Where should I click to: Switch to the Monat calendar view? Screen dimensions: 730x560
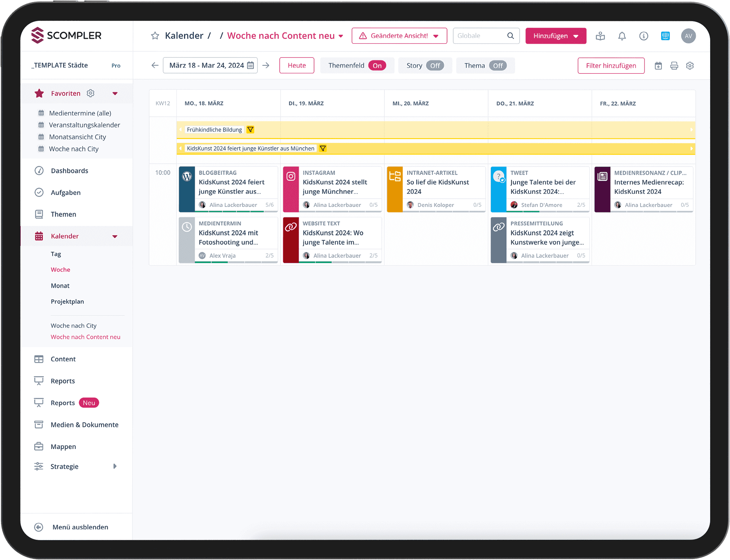point(60,286)
